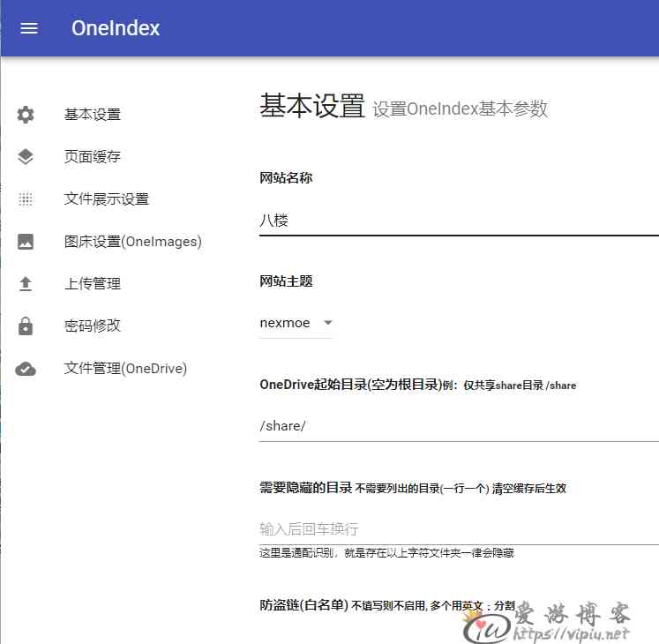659x644 pixels.
Task: Click the upload arrow icon for 上传管理
Action: click(x=26, y=284)
